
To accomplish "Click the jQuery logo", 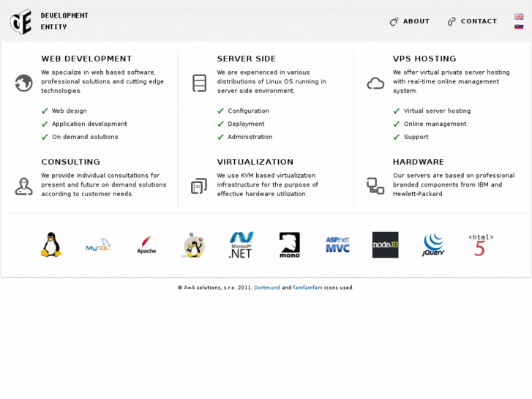I will (433, 245).
